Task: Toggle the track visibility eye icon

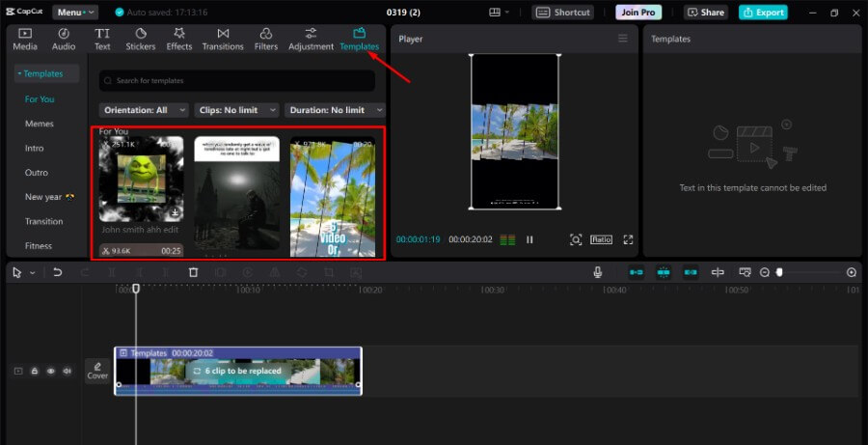Action: point(51,371)
